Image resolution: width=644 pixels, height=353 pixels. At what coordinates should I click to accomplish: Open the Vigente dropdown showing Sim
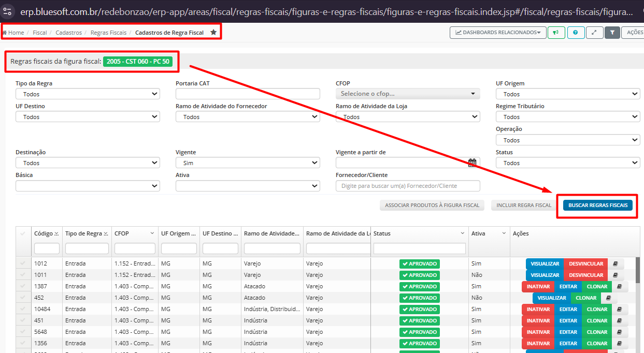247,163
